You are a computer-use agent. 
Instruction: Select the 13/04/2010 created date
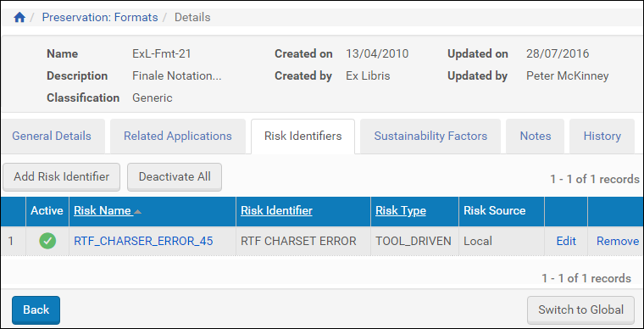click(377, 53)
